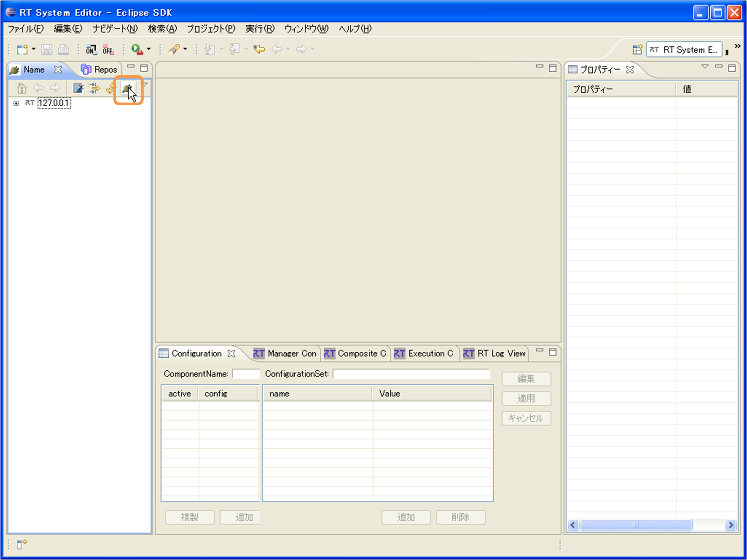The width and height of the screenshot is (747, 560).
Task: Go to previous annotation icon
Action: pos(235,49)
